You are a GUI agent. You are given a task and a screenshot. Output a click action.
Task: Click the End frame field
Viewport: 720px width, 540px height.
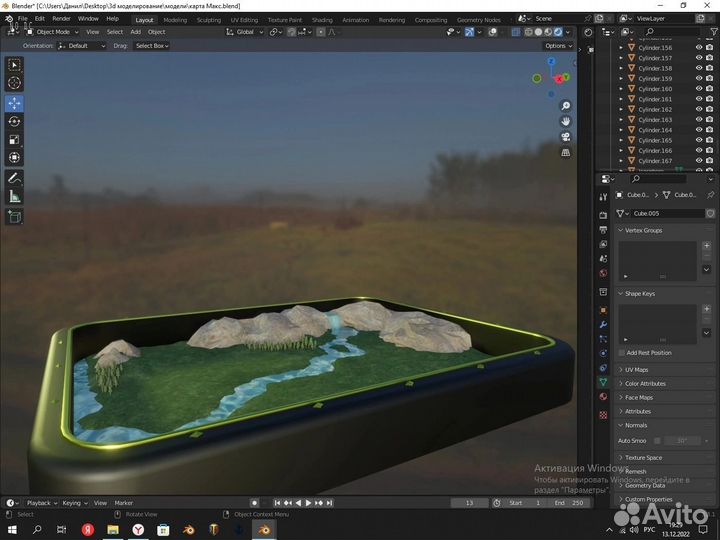tap(569, 503)
